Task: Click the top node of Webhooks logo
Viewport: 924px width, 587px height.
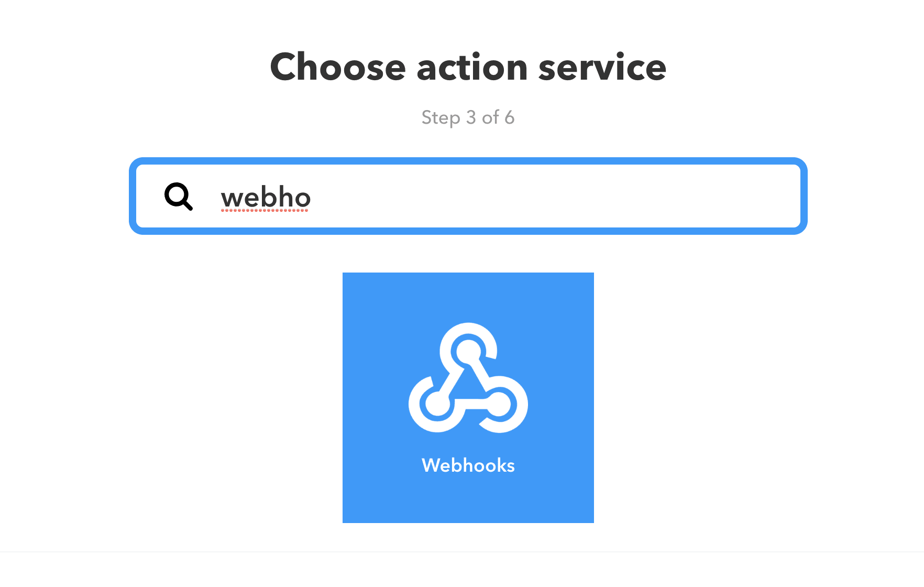Action: pyautogui.click(x=467, y=349)
